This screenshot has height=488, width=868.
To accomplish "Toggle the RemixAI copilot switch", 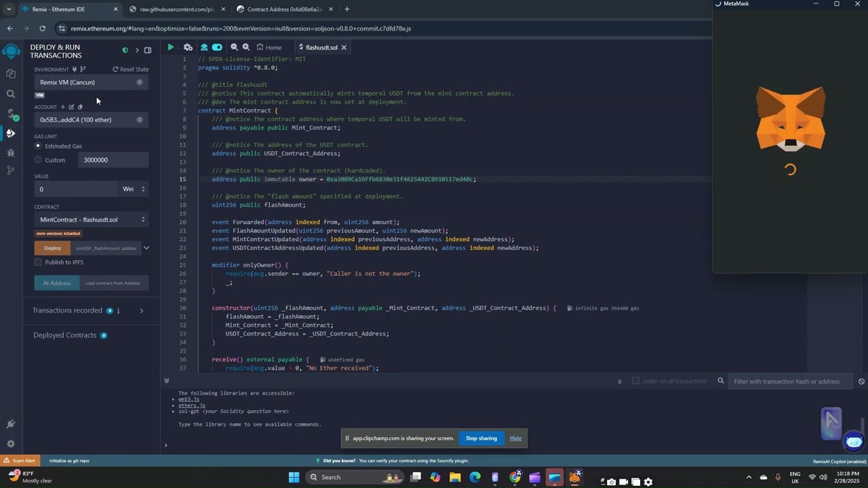I will pos(217,47).
